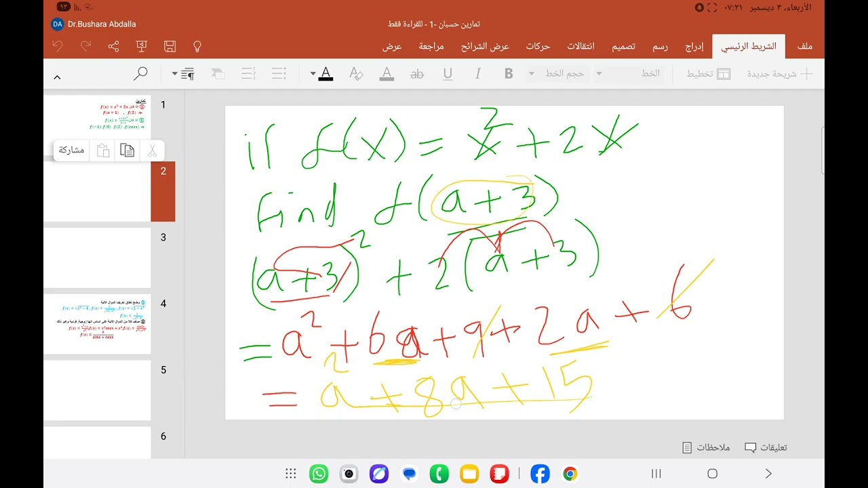
Task: Toggle Strikethrough formatting
Action: point(417,74)
